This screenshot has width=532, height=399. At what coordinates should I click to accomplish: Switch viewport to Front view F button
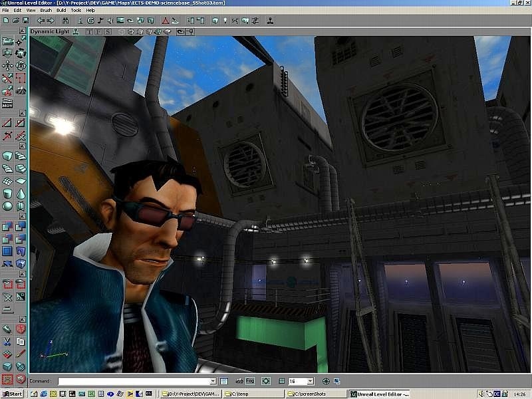pyautogui.click(x=98, y=32)
